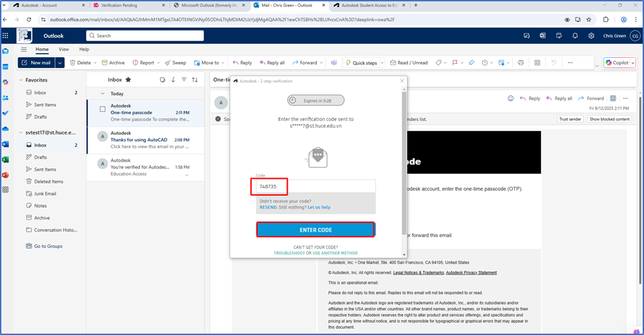Image resolution: width=644 pixels, height=335 pixels.
Task: Switch to the Autodesk - Account browser tab
Action: pyautogui.click(x=43, y=5)
